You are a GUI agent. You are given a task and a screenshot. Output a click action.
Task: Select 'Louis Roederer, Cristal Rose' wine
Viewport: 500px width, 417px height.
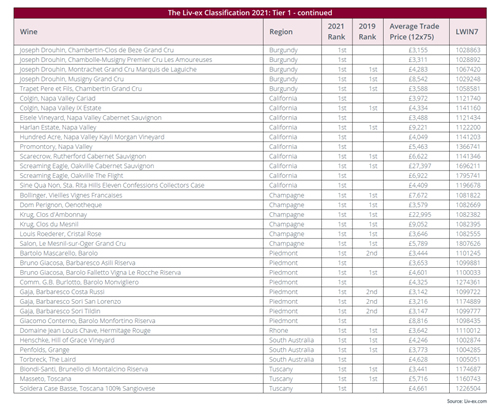[60, 234]
